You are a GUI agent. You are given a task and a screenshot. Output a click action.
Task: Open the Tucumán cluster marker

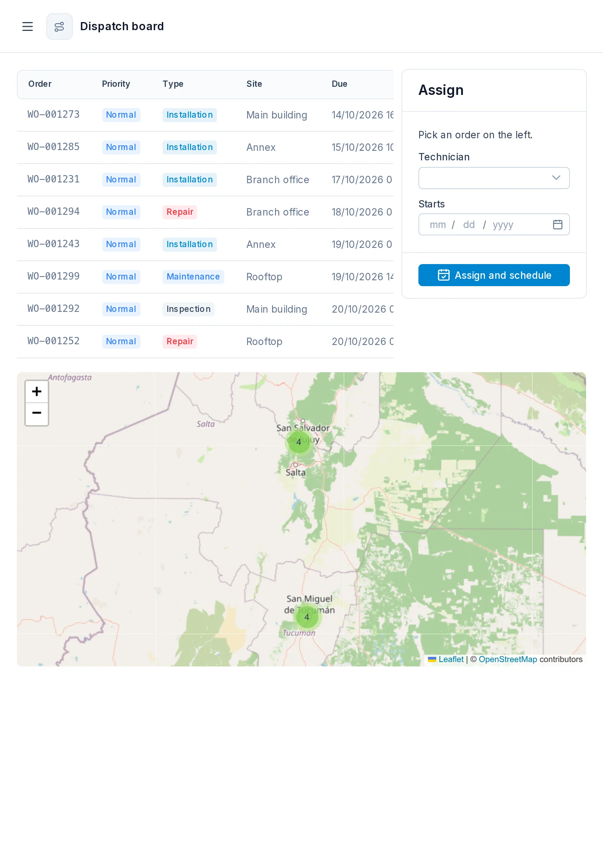[307, 617]
